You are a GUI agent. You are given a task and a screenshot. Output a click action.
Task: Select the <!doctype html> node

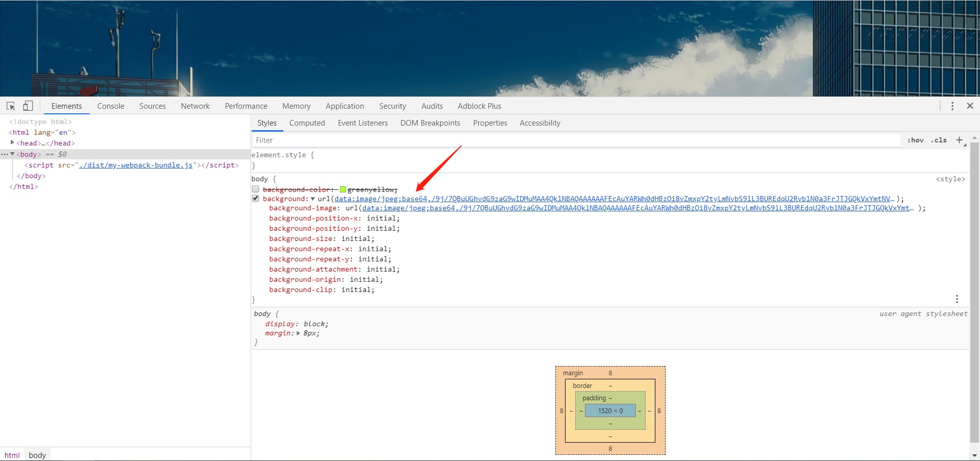pos(40,122)
